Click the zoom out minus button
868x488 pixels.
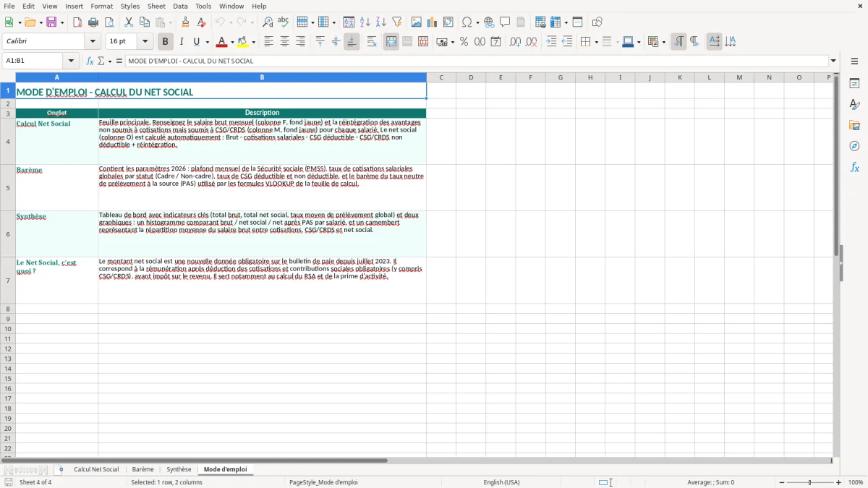pyautogui.click(x=782, y=482)
